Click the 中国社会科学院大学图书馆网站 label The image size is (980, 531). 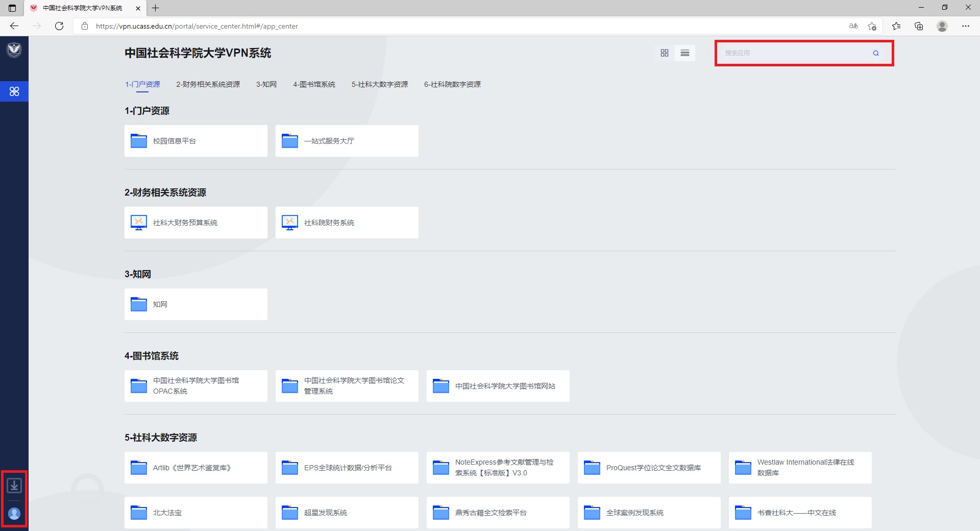[x=505, y=386]
